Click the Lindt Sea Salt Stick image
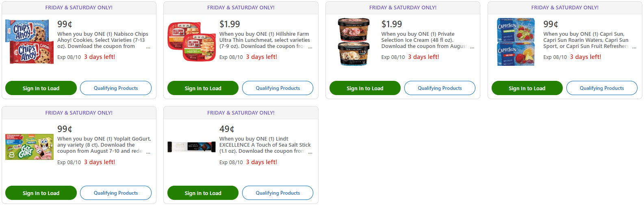644x206 pixels. [x=191, y=147]
